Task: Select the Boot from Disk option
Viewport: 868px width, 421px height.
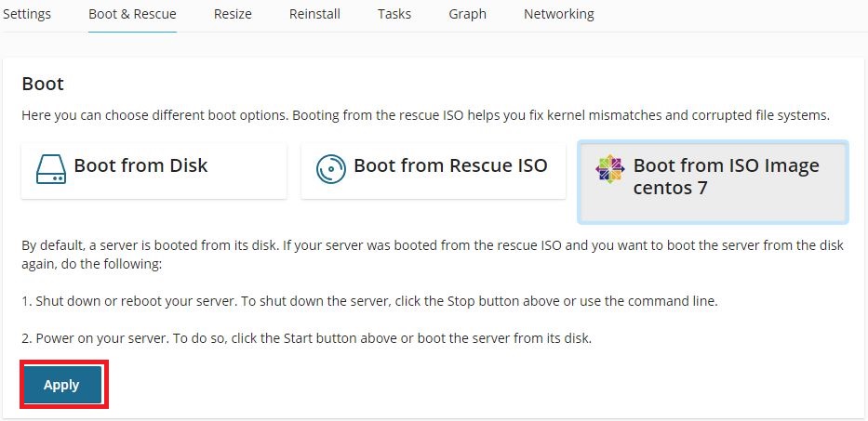Action: 154,170
